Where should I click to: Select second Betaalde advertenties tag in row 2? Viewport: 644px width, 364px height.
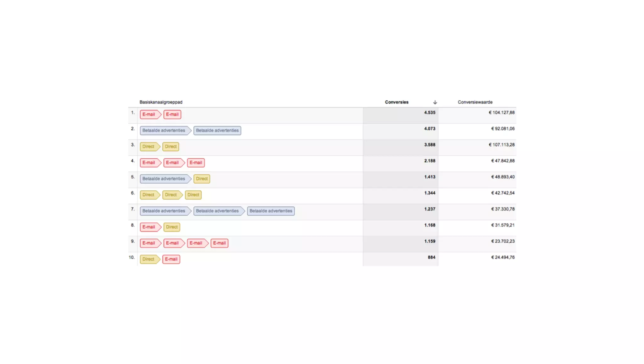(217, 131)
